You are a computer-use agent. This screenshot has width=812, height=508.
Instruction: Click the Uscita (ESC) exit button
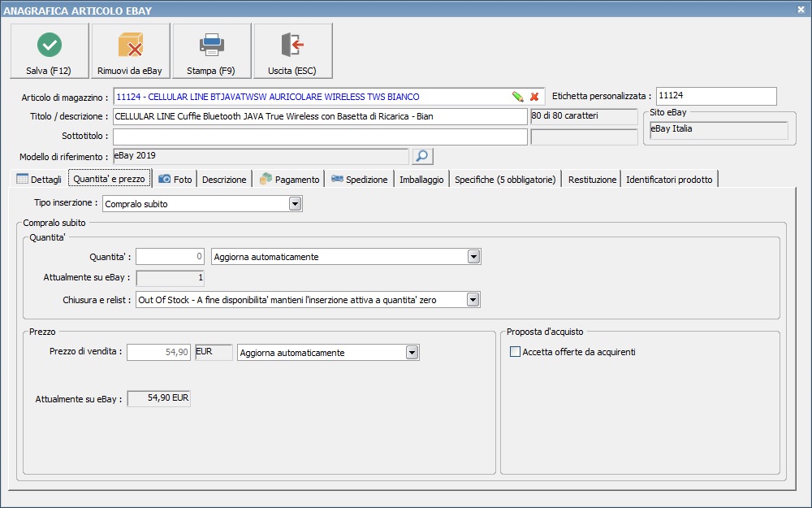pyautogui.click(x=292, y=50)
